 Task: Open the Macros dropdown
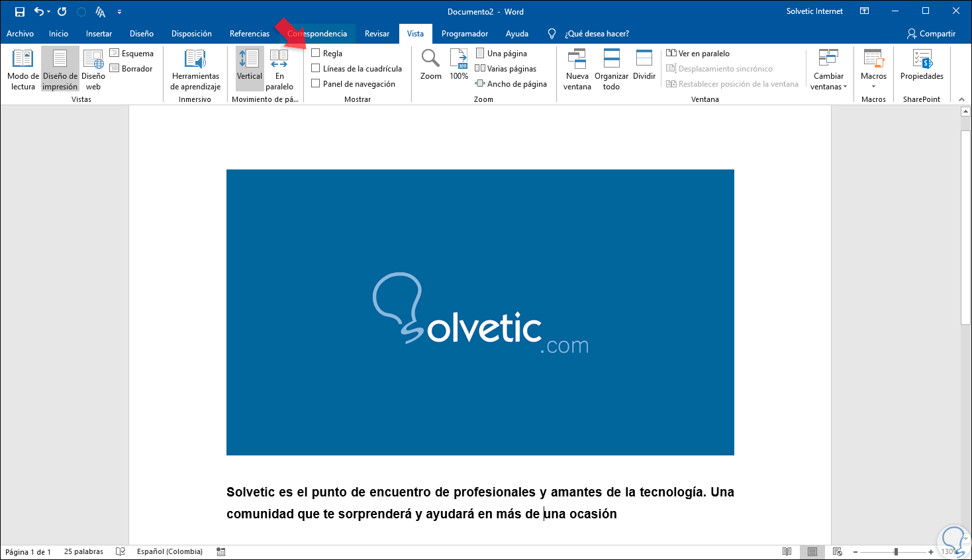point(873,69)
